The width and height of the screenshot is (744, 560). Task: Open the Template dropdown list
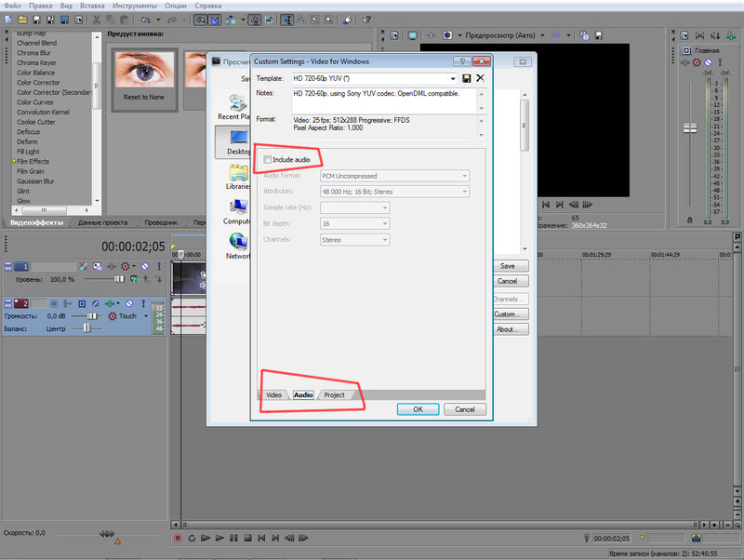coord(454,79)
